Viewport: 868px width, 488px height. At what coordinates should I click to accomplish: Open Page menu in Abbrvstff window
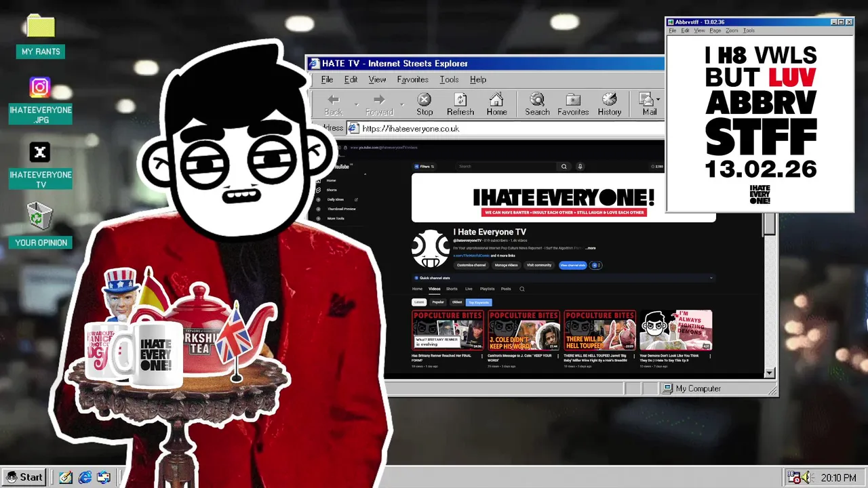click(x=715, y=30)
